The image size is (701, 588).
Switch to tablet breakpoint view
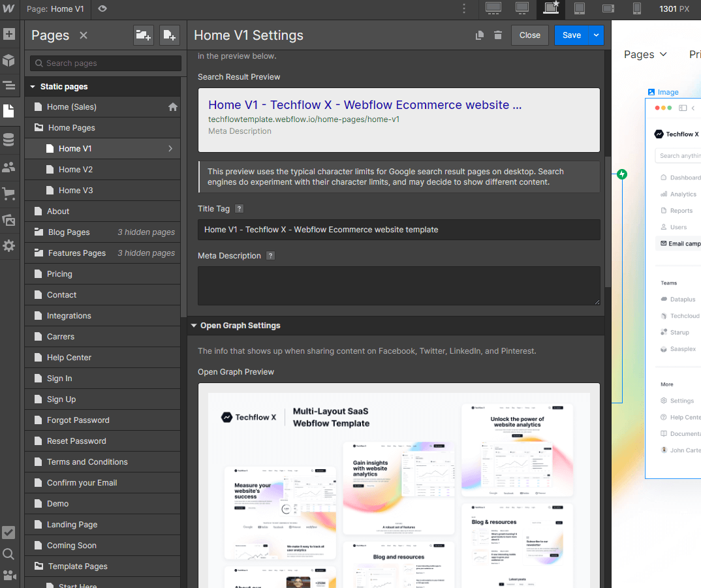pyautogui.click(x=578, y=9)
